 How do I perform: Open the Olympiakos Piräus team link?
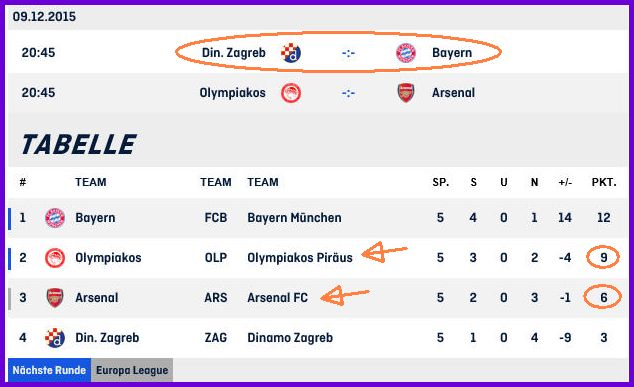300,258
